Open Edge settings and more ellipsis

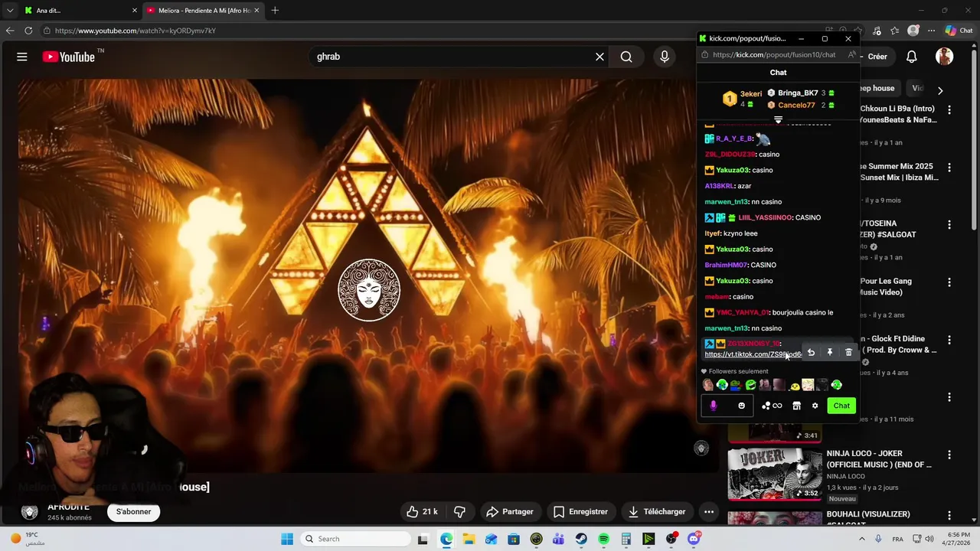pos(932,31)
